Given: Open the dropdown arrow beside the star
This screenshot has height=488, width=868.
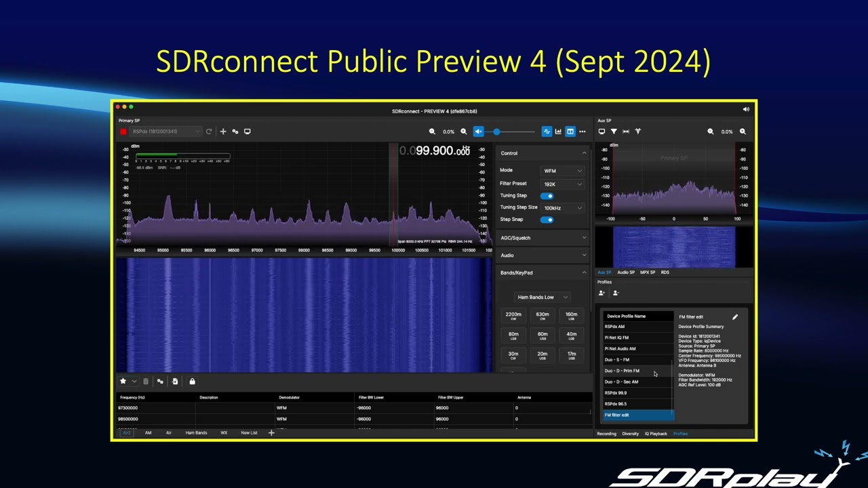Looking at the screenshot, I should pos(134,382).
